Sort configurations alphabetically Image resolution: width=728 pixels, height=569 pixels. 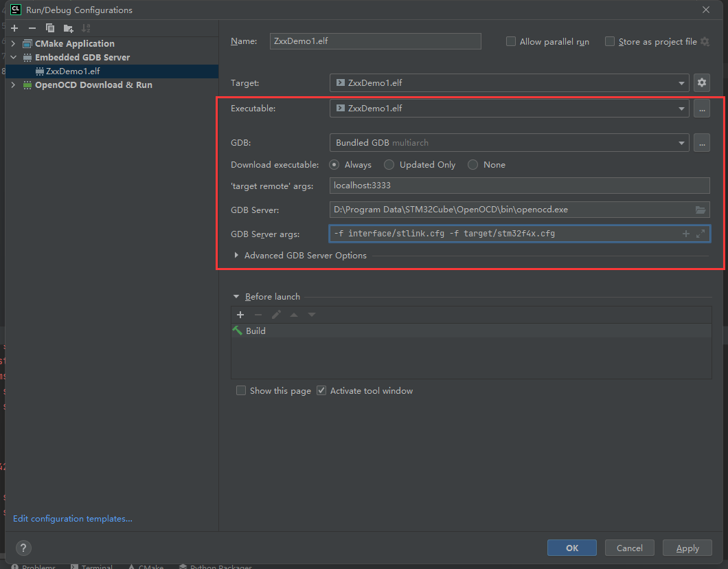[86, 28]
